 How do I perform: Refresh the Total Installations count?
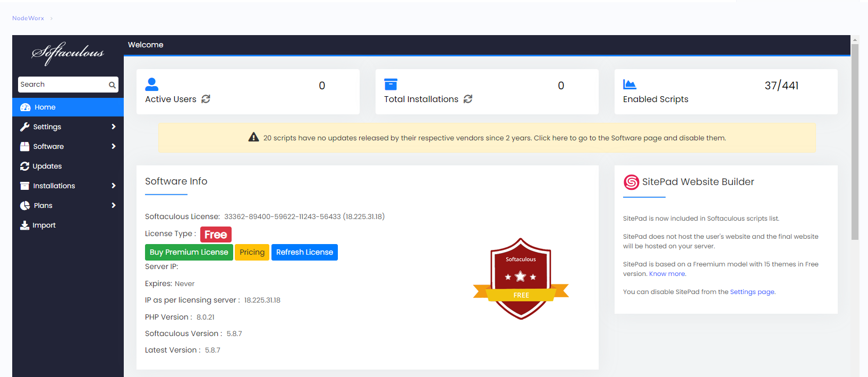pos(468,99)
